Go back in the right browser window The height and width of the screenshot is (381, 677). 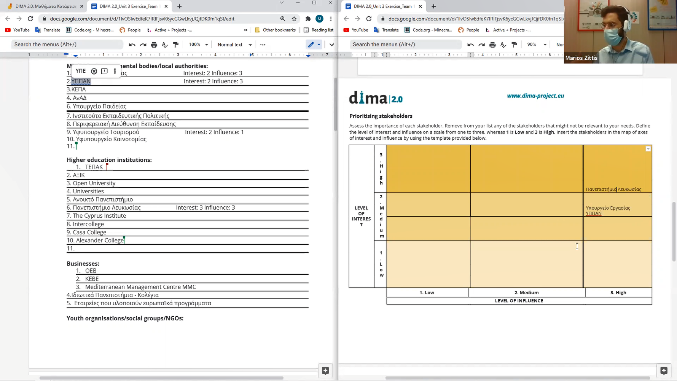point(346,19)
